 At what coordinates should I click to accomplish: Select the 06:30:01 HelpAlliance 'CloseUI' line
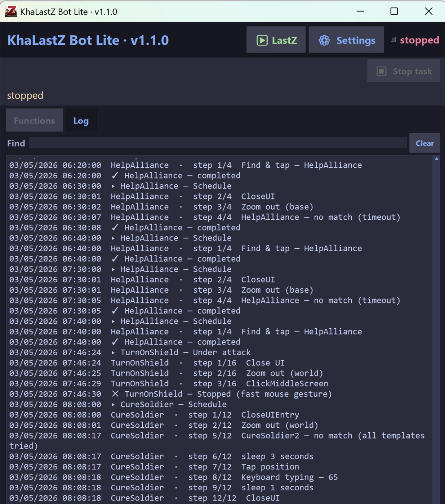coord(142,197)
